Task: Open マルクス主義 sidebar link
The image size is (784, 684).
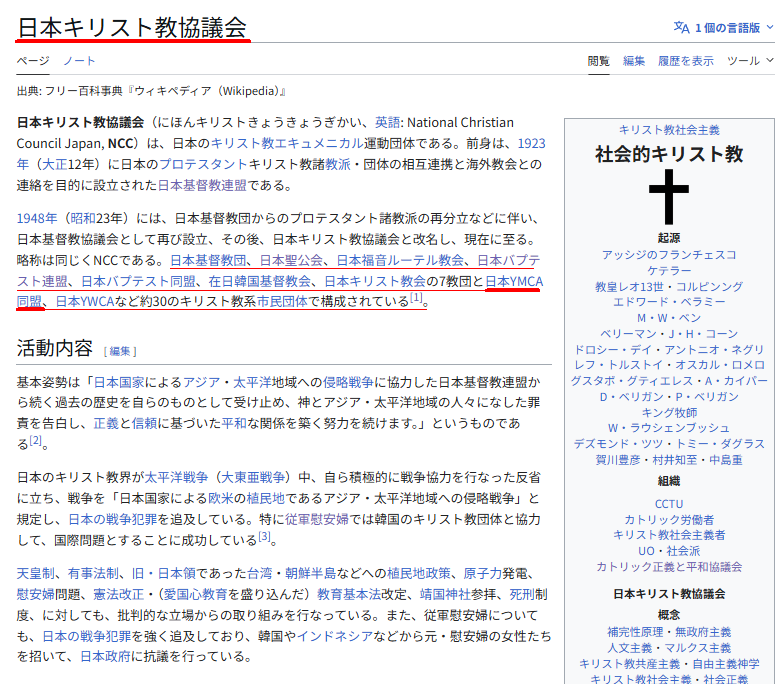Action: pyautogui.click(x=698, y=648)
